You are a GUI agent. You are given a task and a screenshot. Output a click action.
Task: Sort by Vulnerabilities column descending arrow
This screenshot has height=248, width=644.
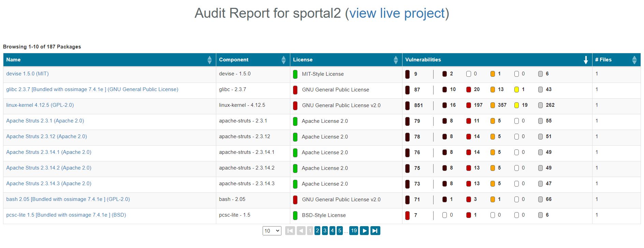point(586,60)
